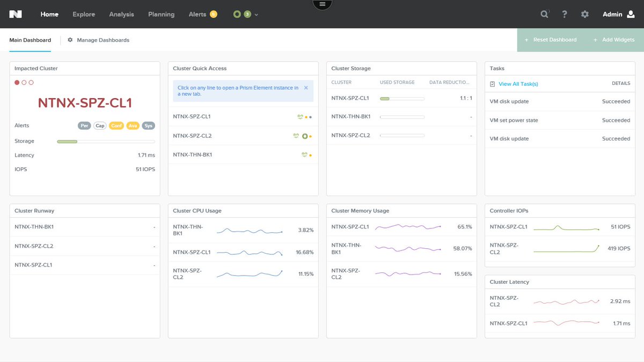Switch to the Main Dashboard tab
Screen dimensions: 644x362
point(30,40)
